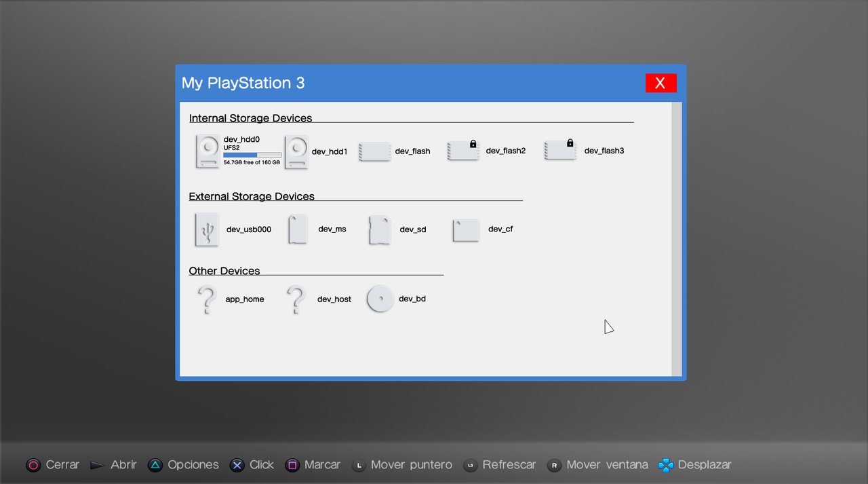Image resolution: width=868 pixels, height=484 pixels.
Task: Click the circle Cerrar button icon
Action: pos(33,465)
